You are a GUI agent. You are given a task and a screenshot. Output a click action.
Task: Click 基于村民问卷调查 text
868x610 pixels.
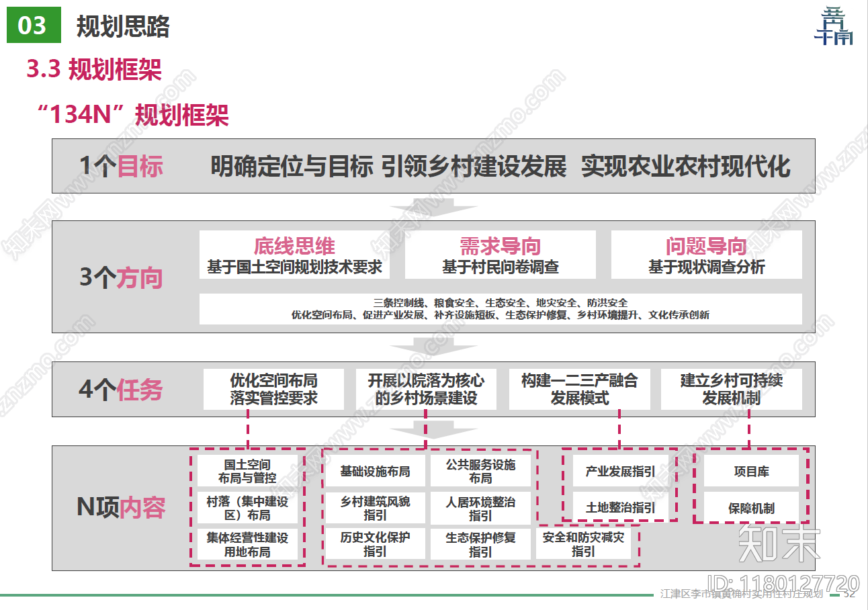500,267
